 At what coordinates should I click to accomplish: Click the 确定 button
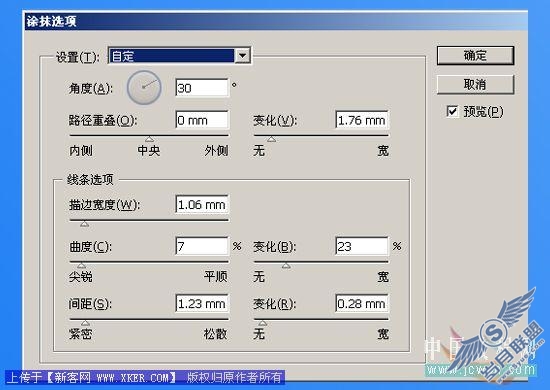click(475, 55)
